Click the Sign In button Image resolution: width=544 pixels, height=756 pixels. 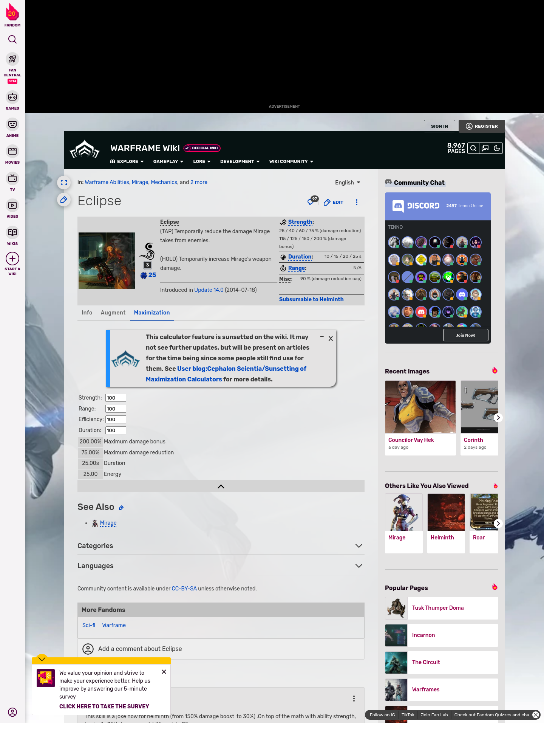pyautogui.click(x=439, y=126)
